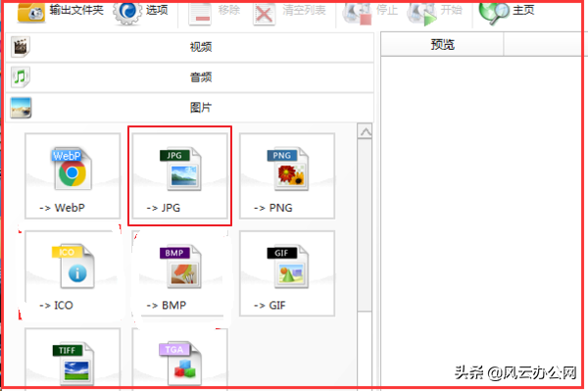
Task: Collapse the 图片 picture category
Action: (190, 108)
